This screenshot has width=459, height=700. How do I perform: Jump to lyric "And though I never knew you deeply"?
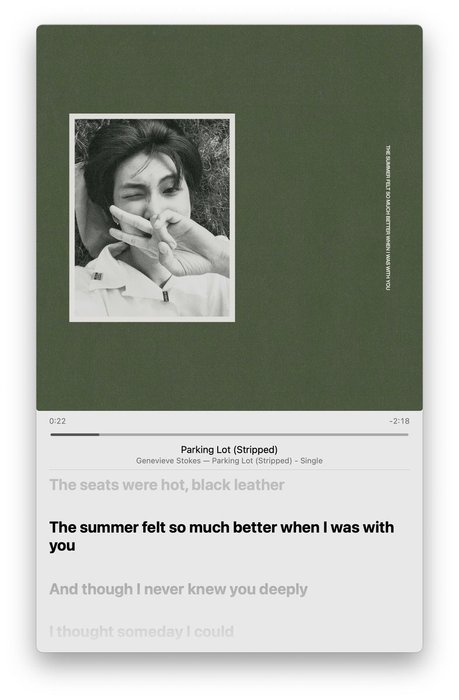click(x=179, y=589)
